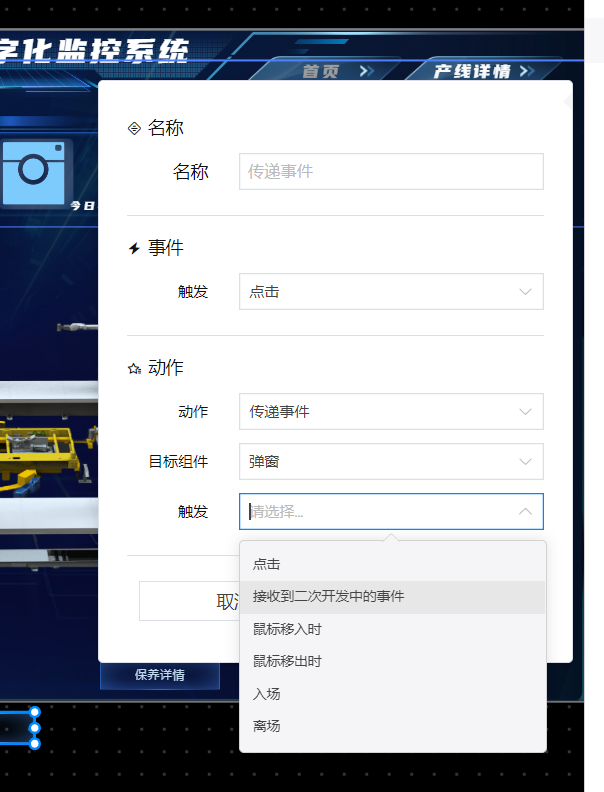This screenshot has height=792, width=604.
Task: Click the diamond icon beside the 名称 heading
Action: (134, 128)
